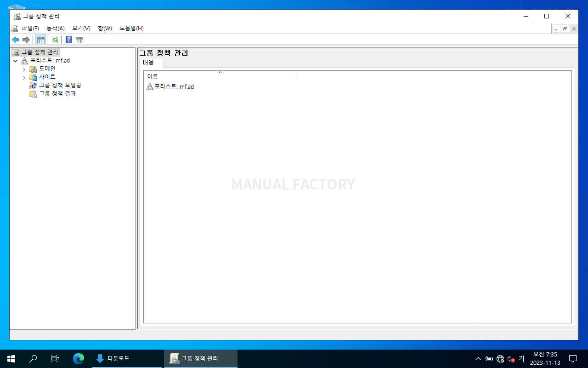Viewport: 588px width, 368px height.
Task: Click 그룹 정책 관리 taskbar button
Action: pyautogui.click(x=201, y=359)
